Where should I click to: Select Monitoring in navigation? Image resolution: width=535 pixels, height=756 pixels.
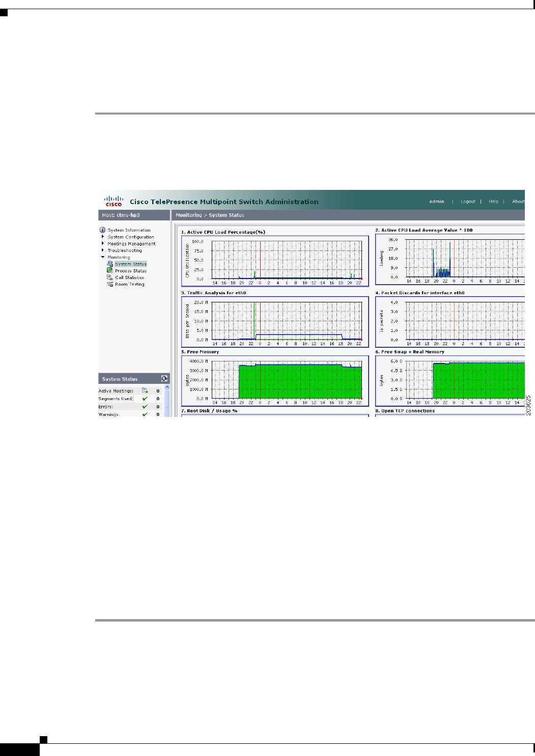click(119, 257)
